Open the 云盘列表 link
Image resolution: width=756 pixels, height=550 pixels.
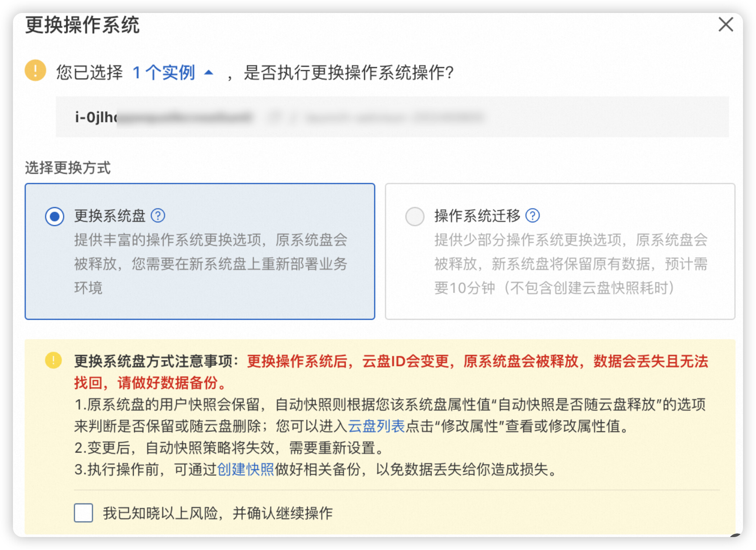(x=376, y=426)
